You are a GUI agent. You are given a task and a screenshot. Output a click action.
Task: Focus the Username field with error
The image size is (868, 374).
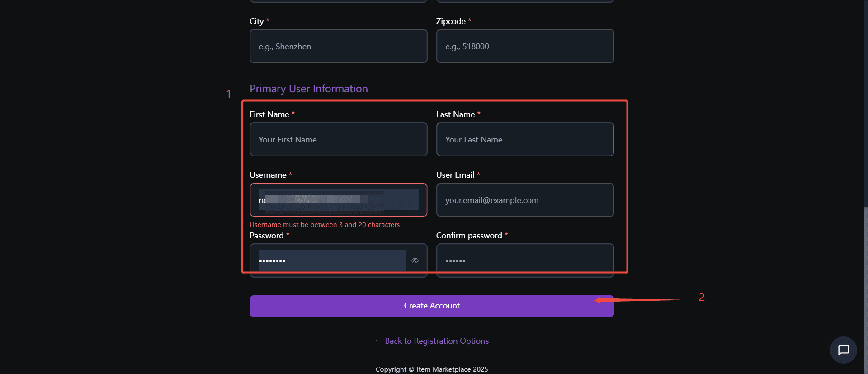(338, 200)
